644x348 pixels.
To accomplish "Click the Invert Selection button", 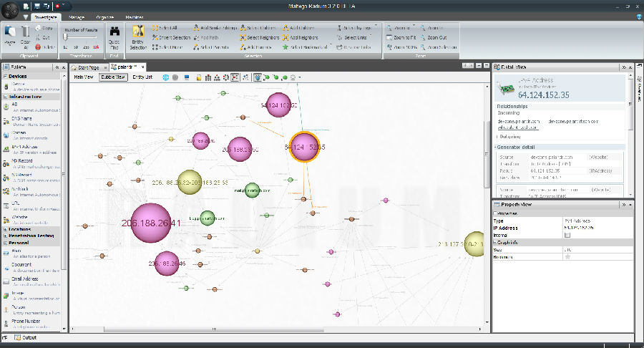I will 170,37.
